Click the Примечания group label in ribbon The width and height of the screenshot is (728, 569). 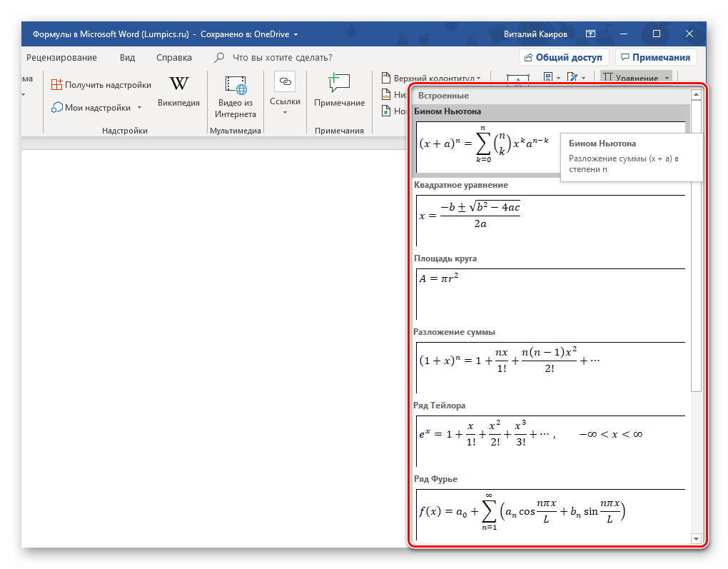point(340,131)
